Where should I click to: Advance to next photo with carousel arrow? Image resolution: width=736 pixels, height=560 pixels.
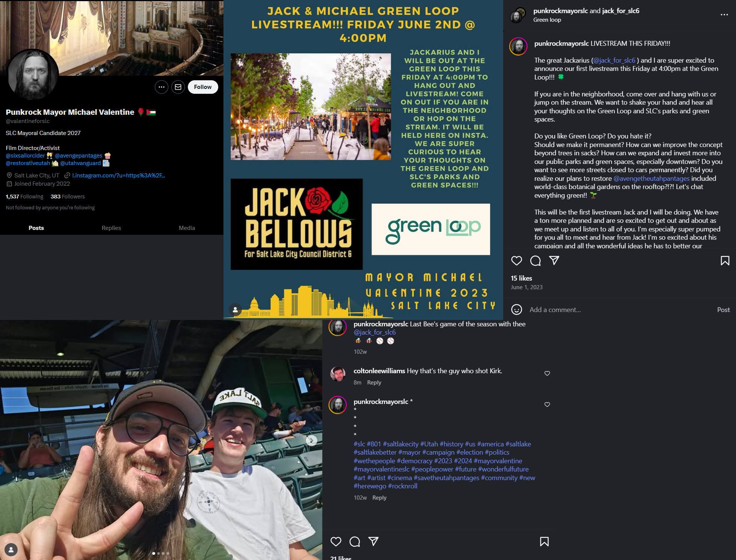pos(311,440)
